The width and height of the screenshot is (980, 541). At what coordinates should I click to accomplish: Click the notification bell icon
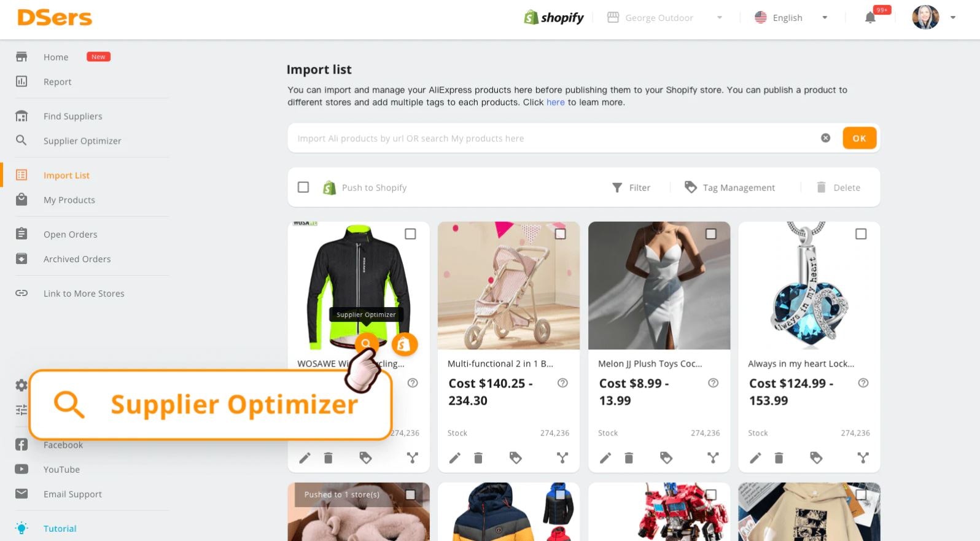[870, 18]
